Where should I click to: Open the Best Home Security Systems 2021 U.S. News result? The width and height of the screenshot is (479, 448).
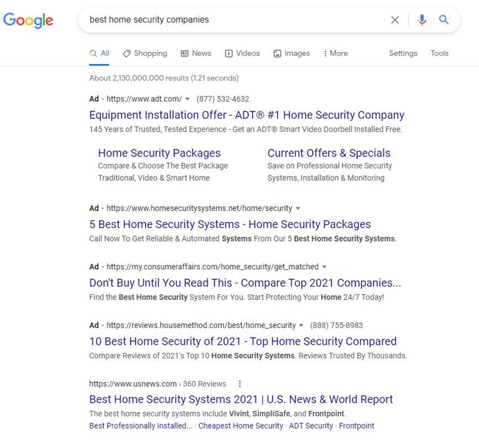241,400
